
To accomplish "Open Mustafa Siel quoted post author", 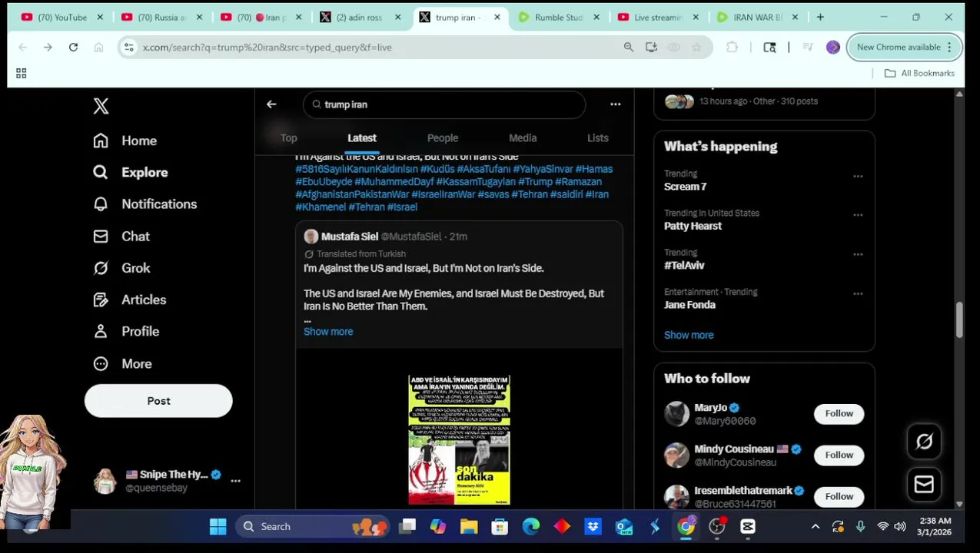I will tap(350, 237).
